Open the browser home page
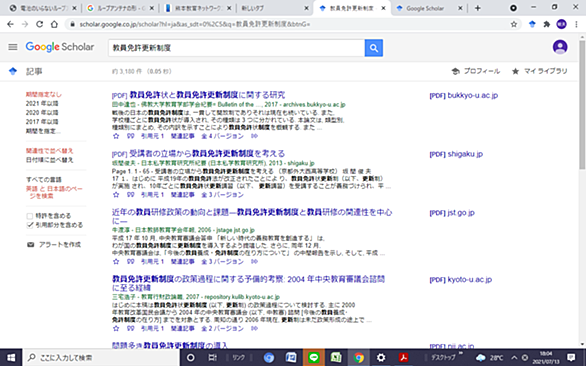Screen dimensions: 586x366 point(54,24)
